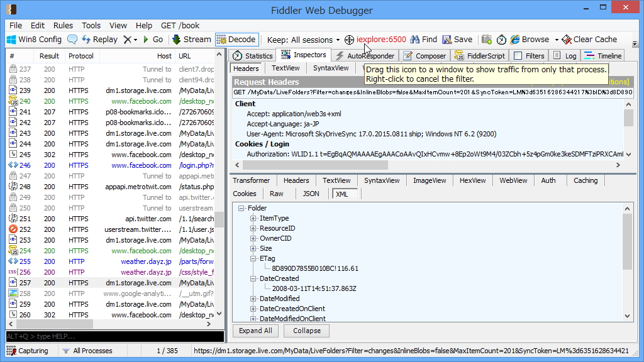
Task: Open the Rules menu
Action: click(63, 25)
